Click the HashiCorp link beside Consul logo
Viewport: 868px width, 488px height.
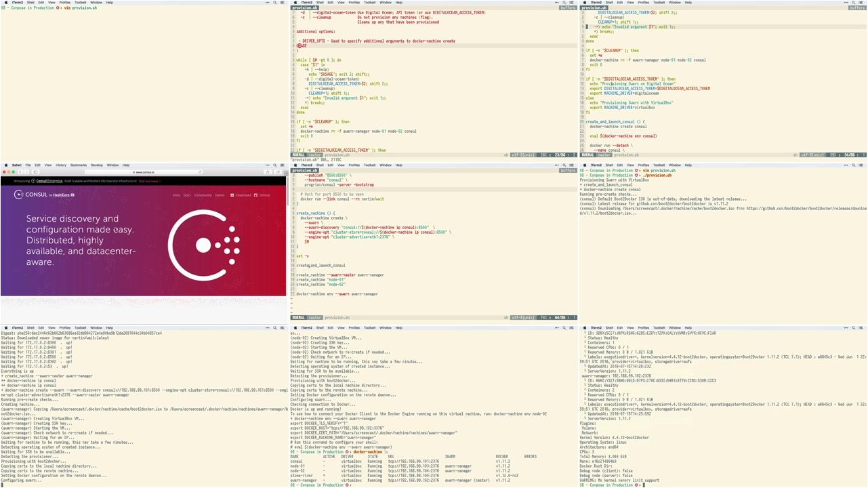click(x=62, y=195)
